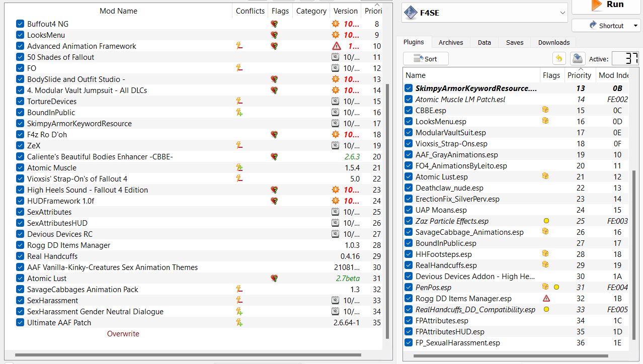
Task: Click the heart flag icon for F4z Ro D'oh
Action: [x=274, y=134]
